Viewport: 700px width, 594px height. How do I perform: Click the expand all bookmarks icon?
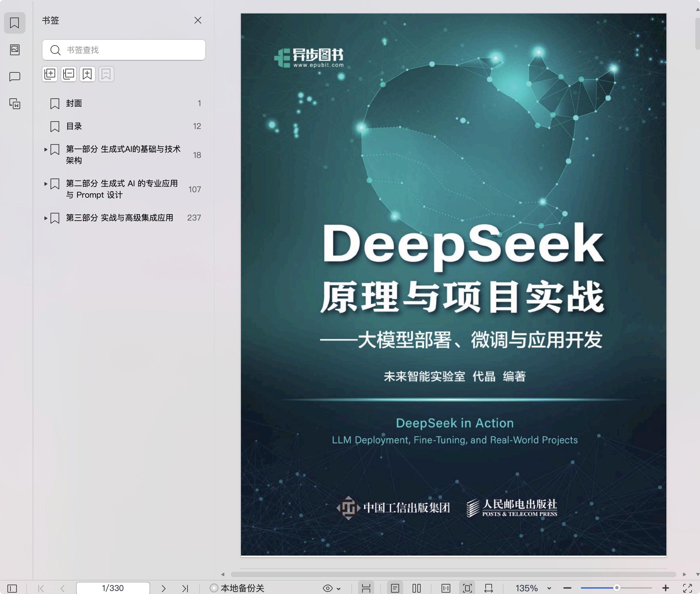(50, 74)
